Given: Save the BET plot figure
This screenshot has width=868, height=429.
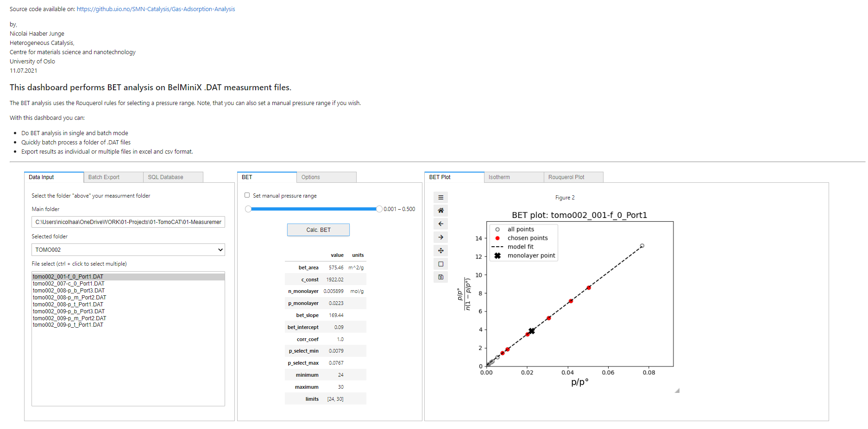Looking at the screenshot, I should coord(440,277).
